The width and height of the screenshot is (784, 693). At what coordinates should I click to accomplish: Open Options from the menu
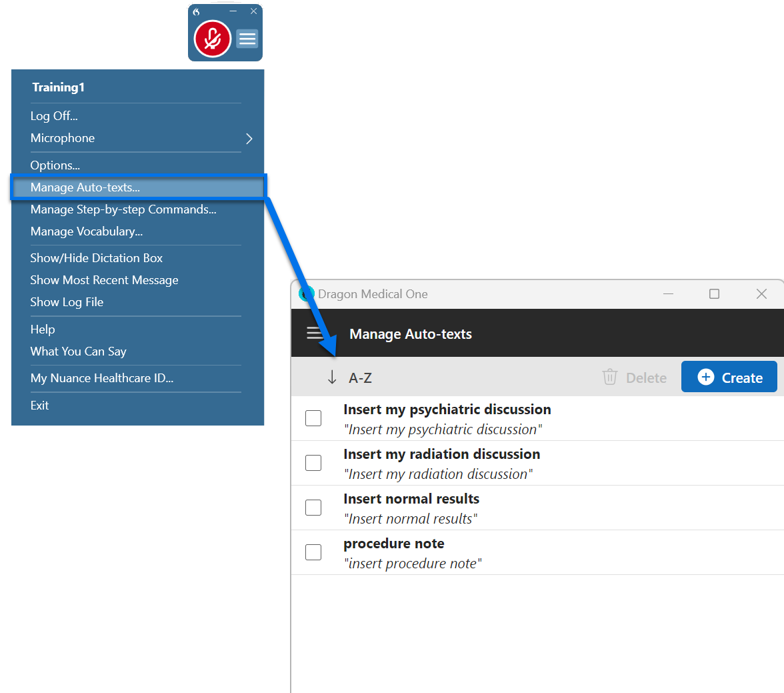(55, 165)
